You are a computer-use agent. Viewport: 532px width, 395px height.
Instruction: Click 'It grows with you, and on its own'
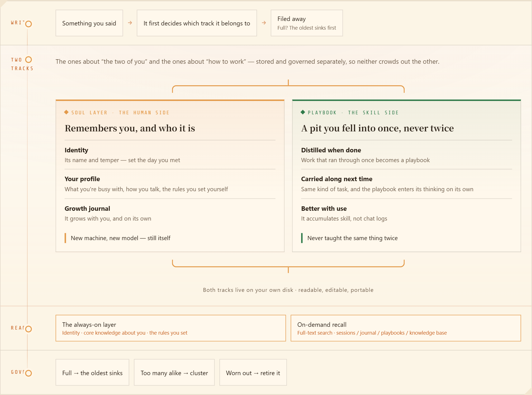(108, 219)
